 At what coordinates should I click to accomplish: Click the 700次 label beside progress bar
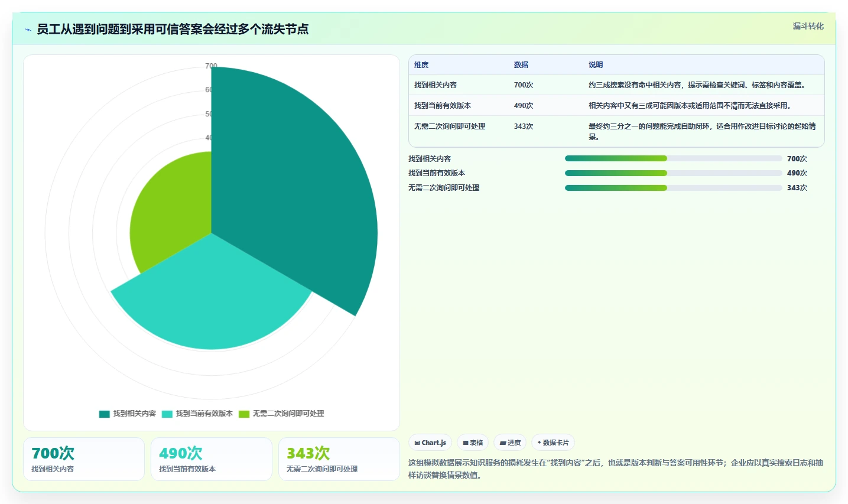[797, 159]
